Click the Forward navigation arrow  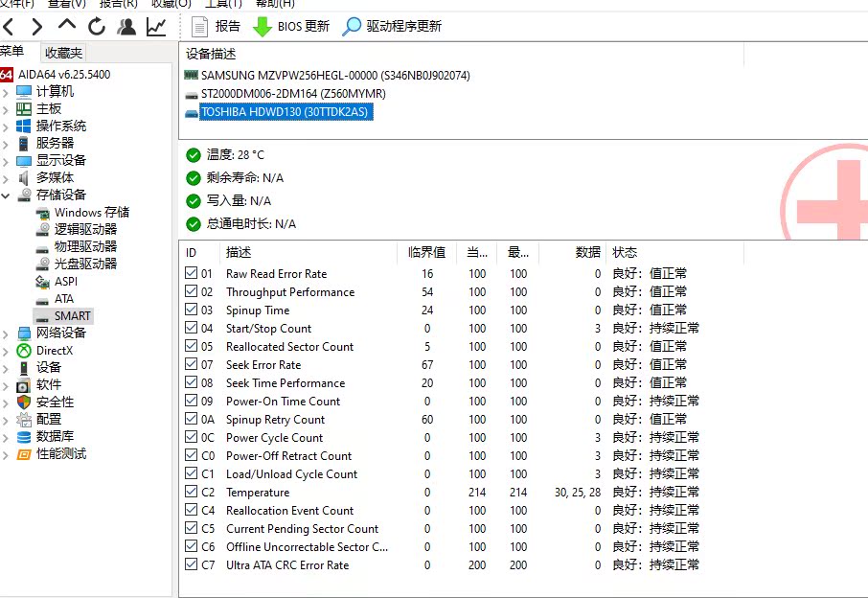coord(36,26)
